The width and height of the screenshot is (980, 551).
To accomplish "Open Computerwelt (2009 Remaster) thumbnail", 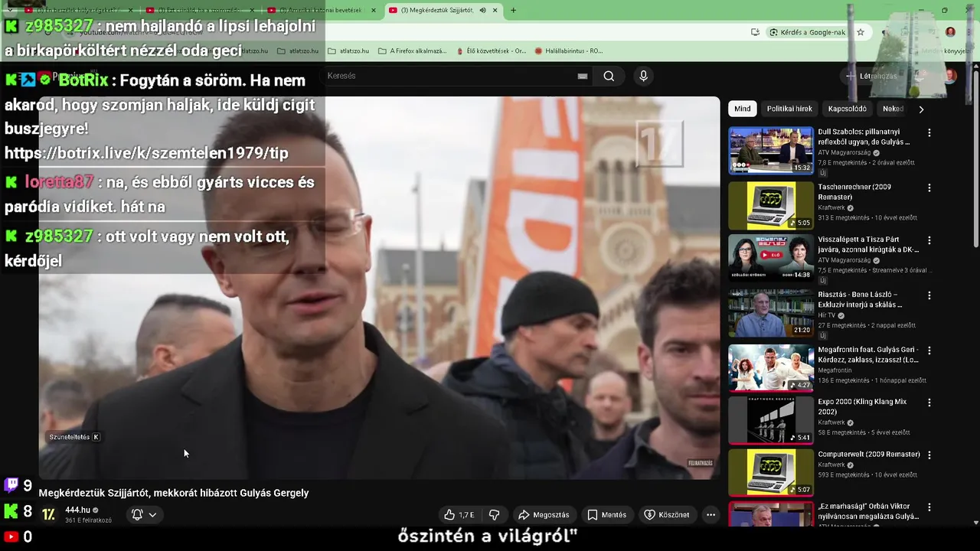I will [x=771, y=472].
